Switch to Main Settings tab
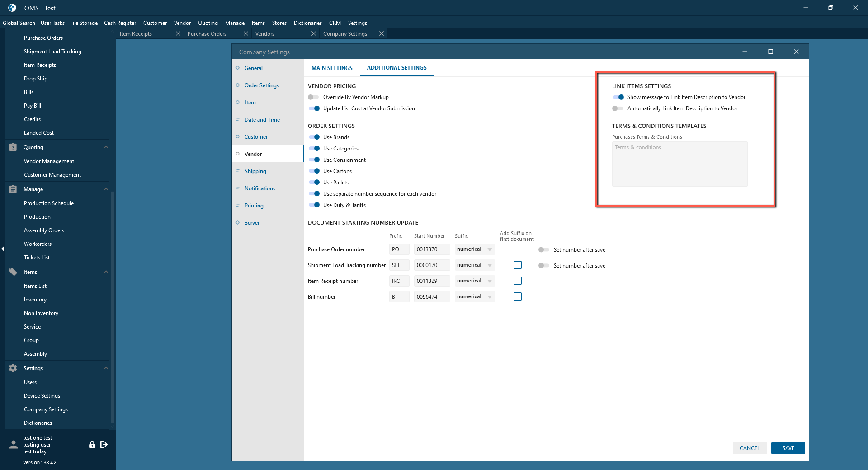This screenshot has width=868, height=470. coord(332,68)
